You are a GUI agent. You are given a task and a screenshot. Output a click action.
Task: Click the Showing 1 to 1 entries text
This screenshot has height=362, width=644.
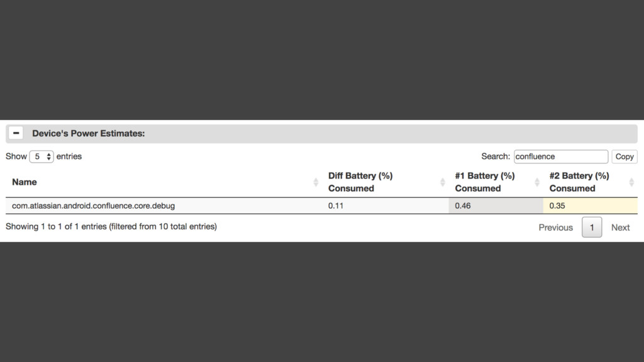[111, 226]
